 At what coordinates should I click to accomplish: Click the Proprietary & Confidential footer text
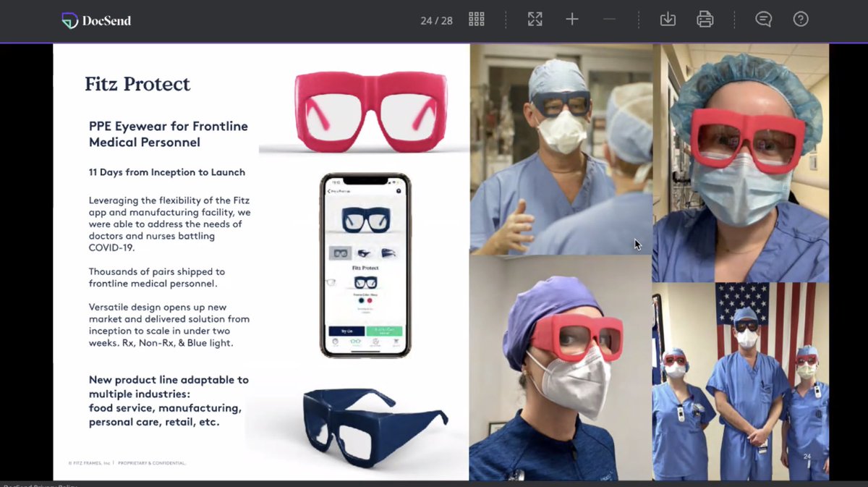point(153,462)
